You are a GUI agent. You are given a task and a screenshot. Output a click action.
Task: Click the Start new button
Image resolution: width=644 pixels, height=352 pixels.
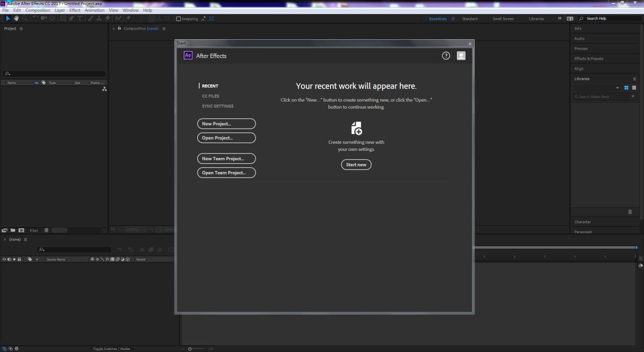point(356,164)
